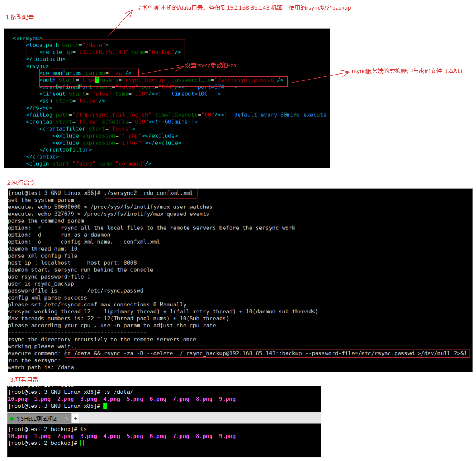Click the 设置rsync参数的-za annotation
The height and width of the screenshot is (461, 476).
pos(210,65)
